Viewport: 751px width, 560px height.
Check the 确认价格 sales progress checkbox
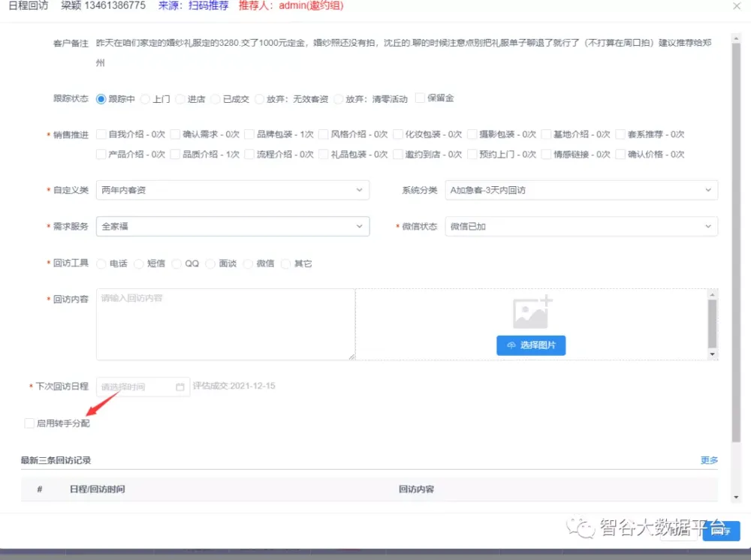(620, 155)
